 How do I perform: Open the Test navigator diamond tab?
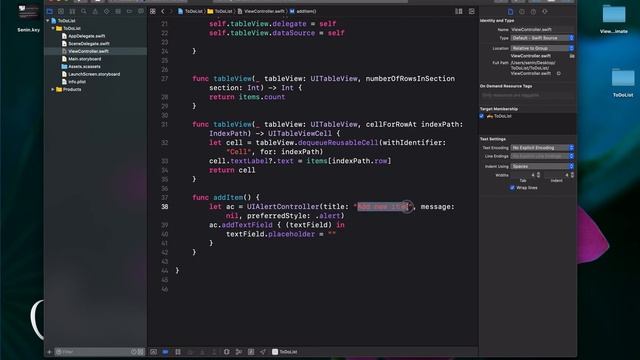click(x=107, y=11)
